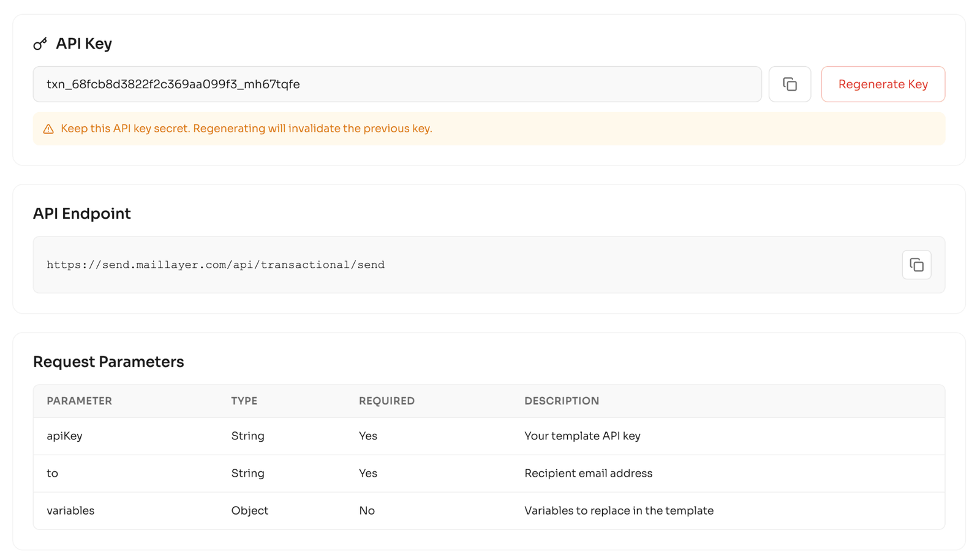Click the alert icon before the key warning text
The image size is (980, 560).
[x=48, y=129]
